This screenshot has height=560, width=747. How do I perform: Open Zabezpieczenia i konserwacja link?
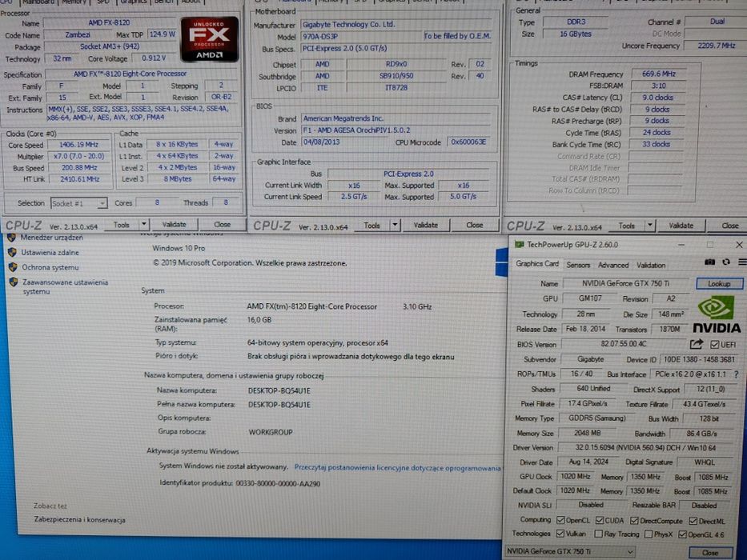pos(79,519)
